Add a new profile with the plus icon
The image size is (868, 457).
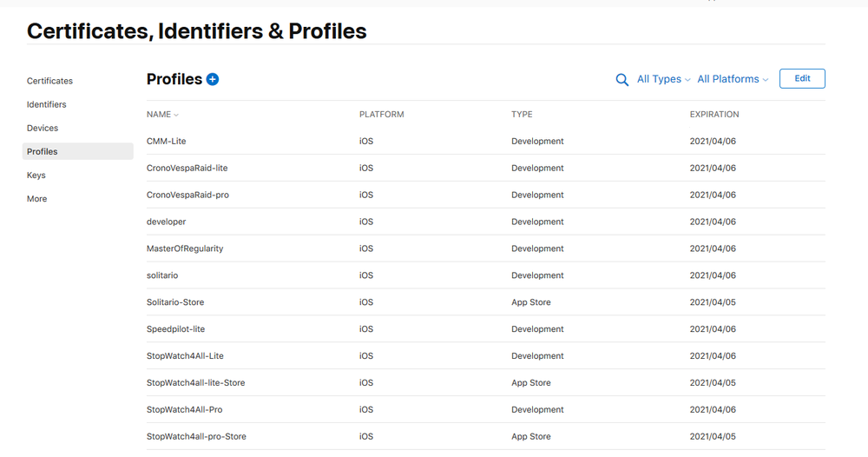(x=213, y=79)
